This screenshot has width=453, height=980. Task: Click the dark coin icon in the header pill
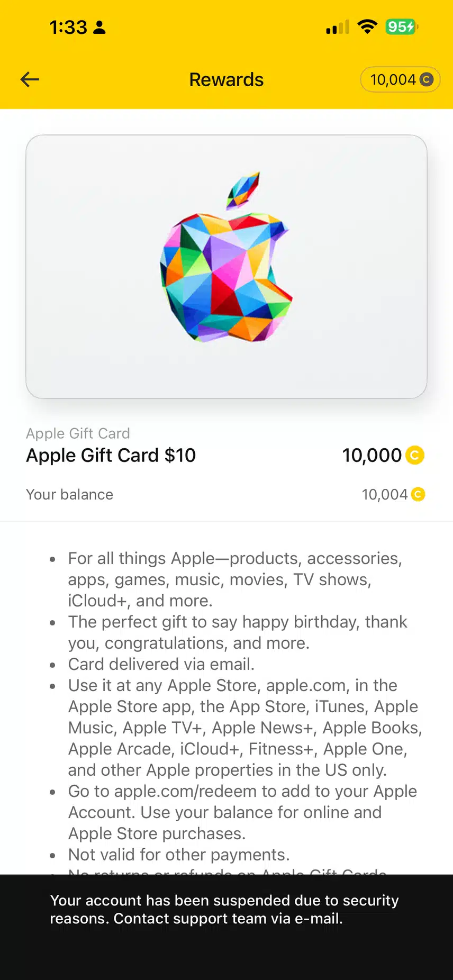click(x=427, y=79)
